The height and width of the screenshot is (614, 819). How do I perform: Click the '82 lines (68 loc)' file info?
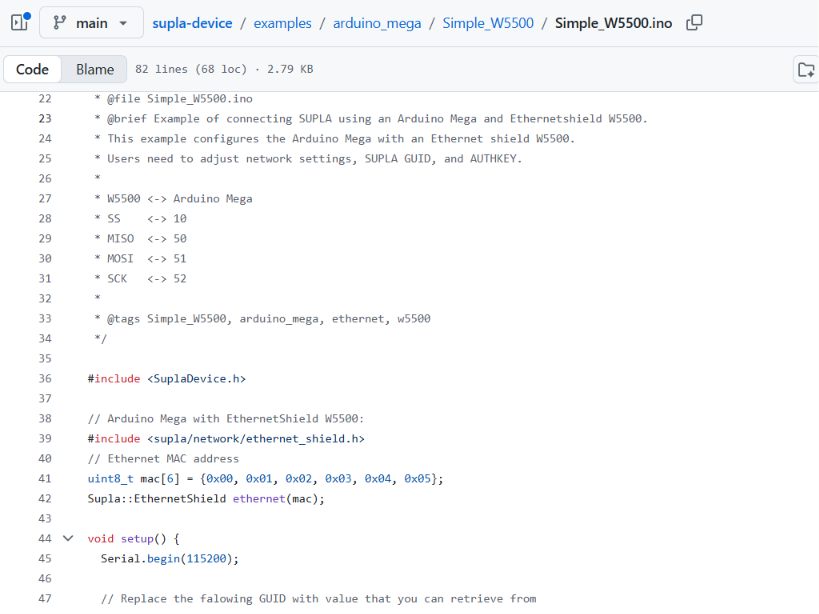[191, 69]
